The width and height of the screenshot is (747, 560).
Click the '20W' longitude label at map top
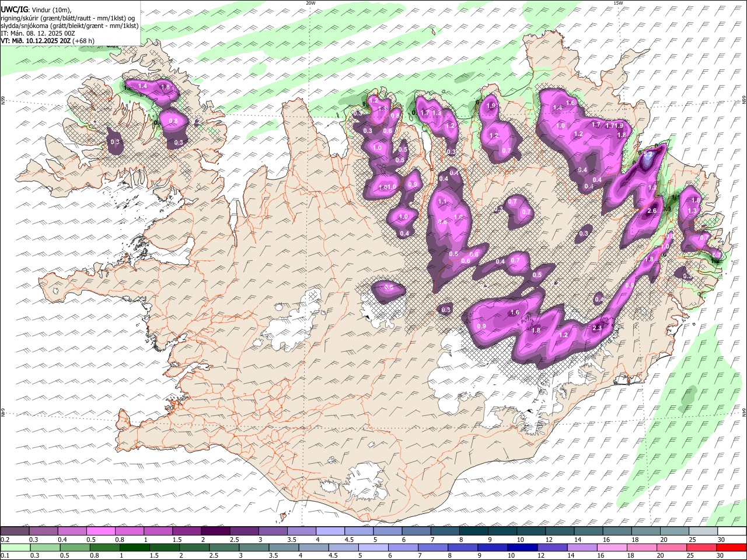pos(311,3)
